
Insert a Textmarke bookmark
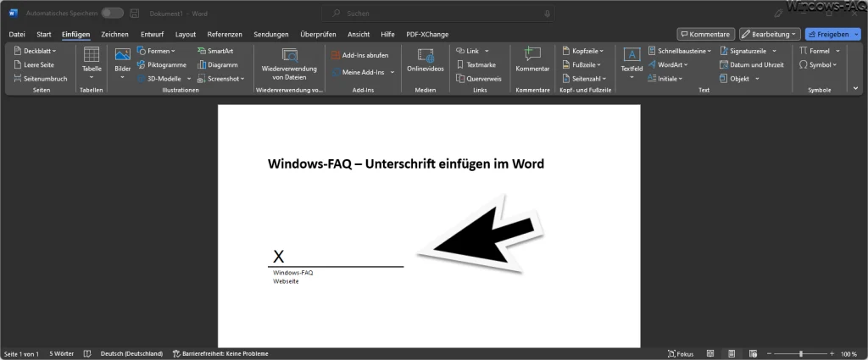476,64
